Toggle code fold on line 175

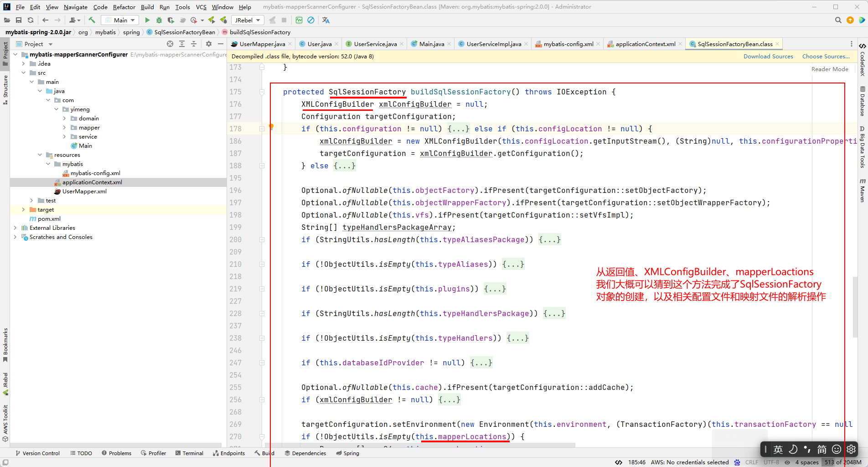click(x=262, y=92)
